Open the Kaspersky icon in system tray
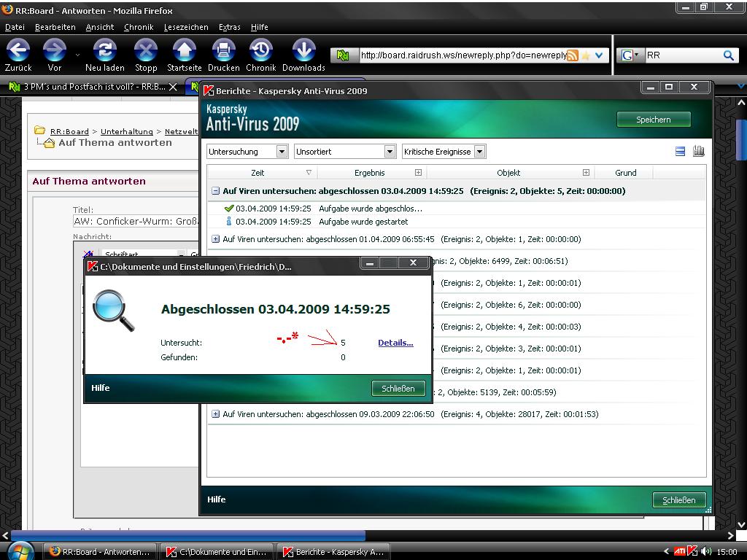This screenshot has width=747, height=560. (692, 551)
